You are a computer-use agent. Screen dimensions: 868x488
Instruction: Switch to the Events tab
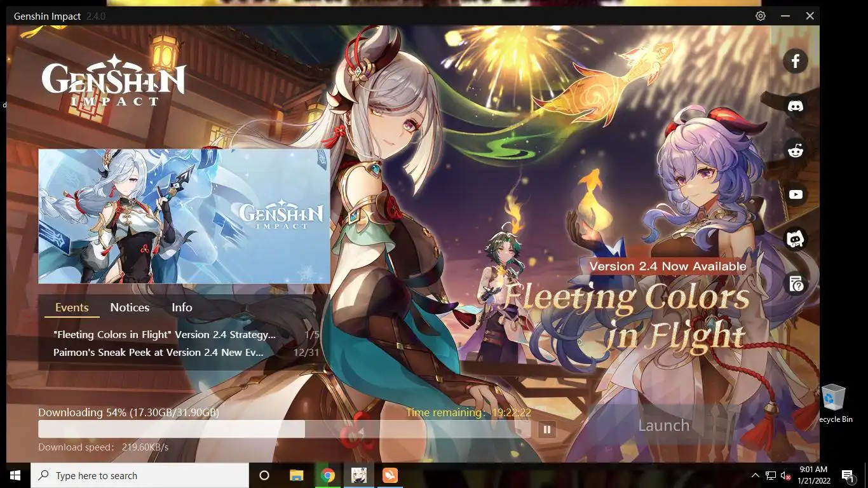[72, 308]
